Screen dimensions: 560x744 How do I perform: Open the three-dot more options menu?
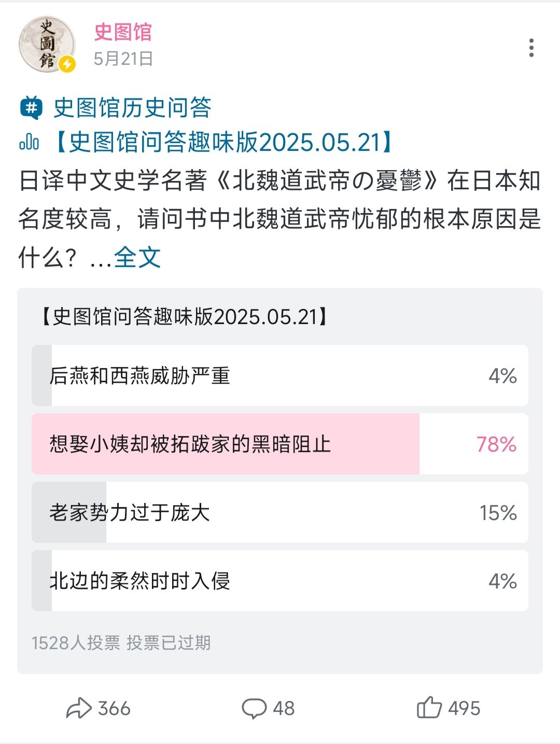click(531, 48)
